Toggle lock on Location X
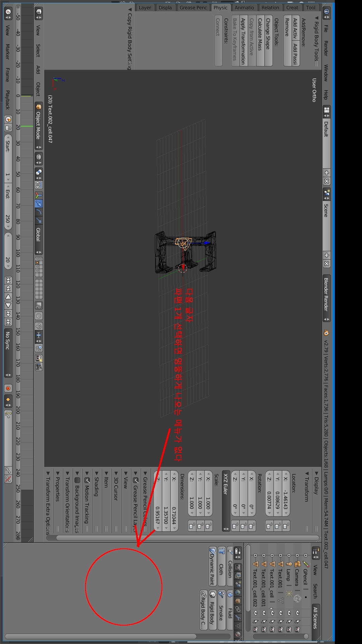The height and width of the screenshot is (644, 362). pos(286,526)
